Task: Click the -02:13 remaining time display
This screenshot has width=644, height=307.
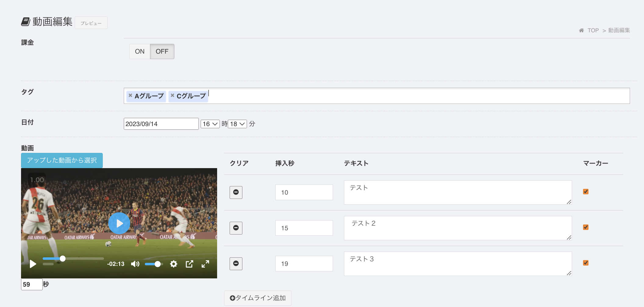Action: (x=116, y=264)
